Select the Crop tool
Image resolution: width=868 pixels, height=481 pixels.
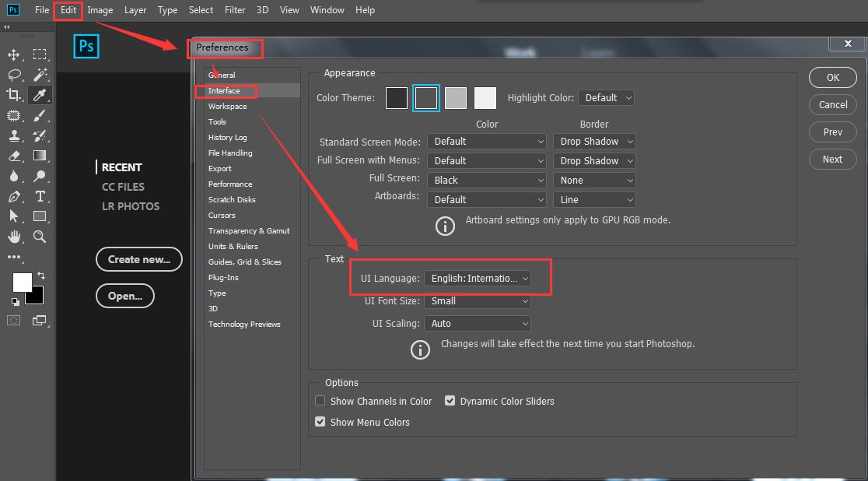tap(14, 95)
